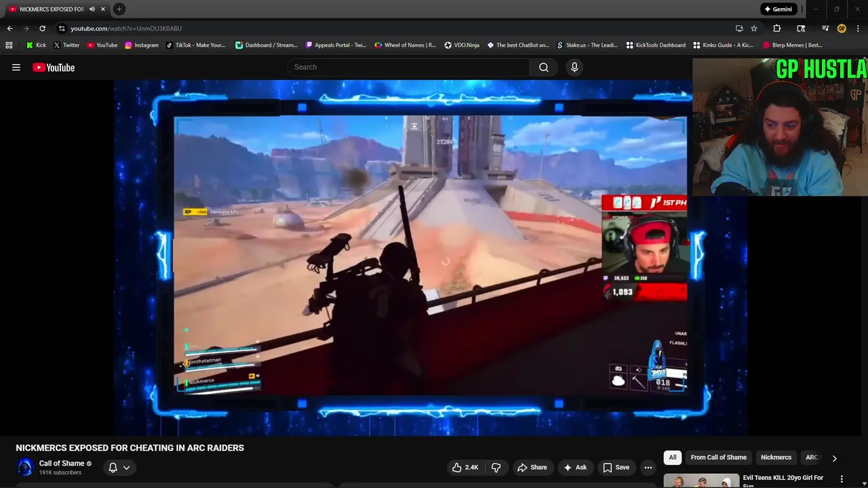Image resolution: width=868 pixels, height=488 pixels.
Task: Open the YouTube guide hamburger menu
Action: click(x=16, y=67)
